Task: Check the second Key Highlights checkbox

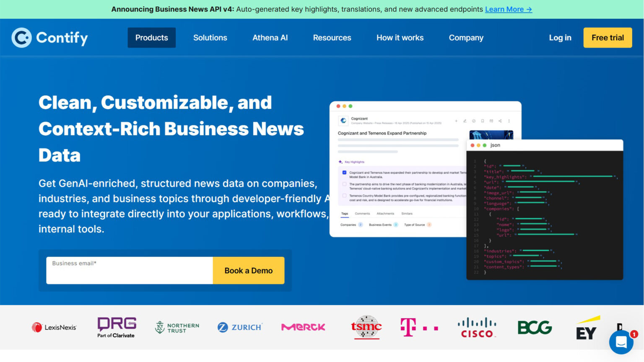Action: point(344,184)
